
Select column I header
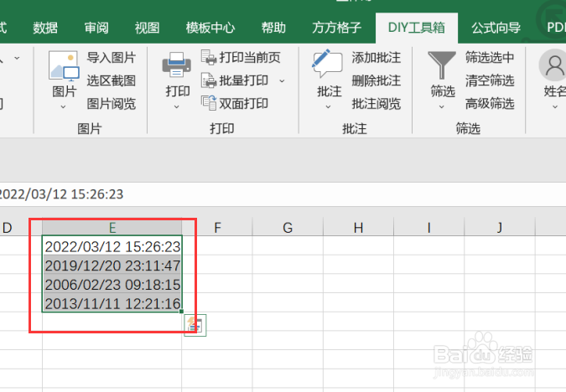428,228
